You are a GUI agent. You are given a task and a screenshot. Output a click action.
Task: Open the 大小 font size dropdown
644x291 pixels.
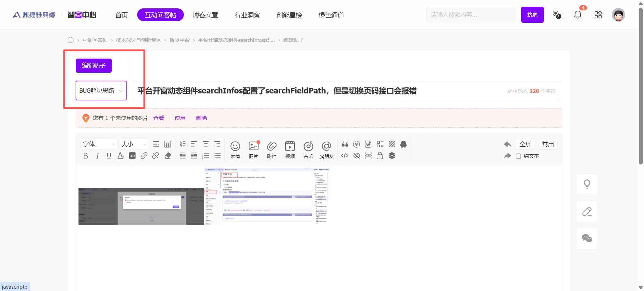tap(134, 144)
